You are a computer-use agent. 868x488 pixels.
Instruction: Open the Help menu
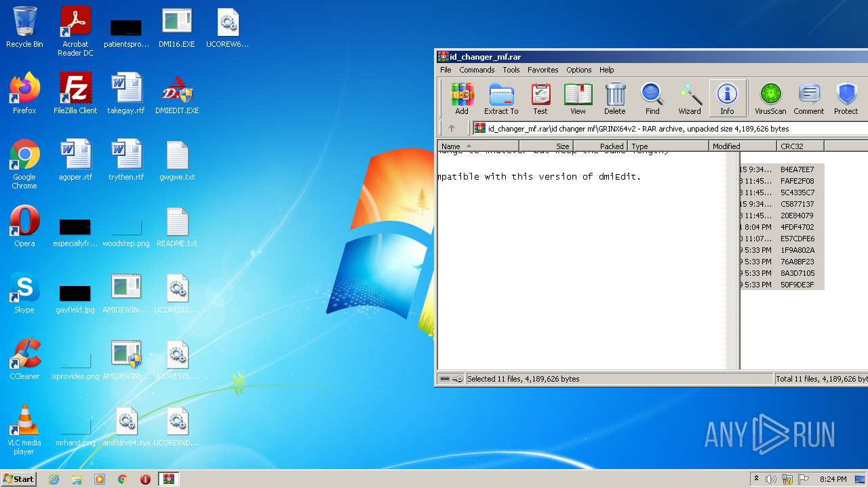click(607, 70)
